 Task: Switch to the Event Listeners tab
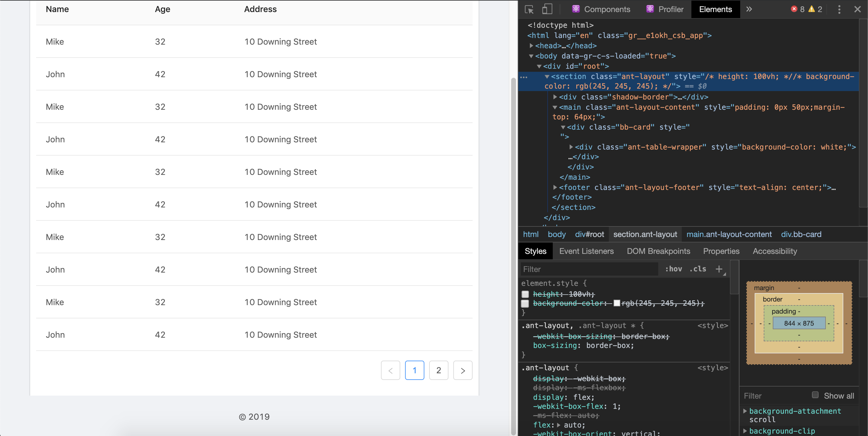click(586, 251)
